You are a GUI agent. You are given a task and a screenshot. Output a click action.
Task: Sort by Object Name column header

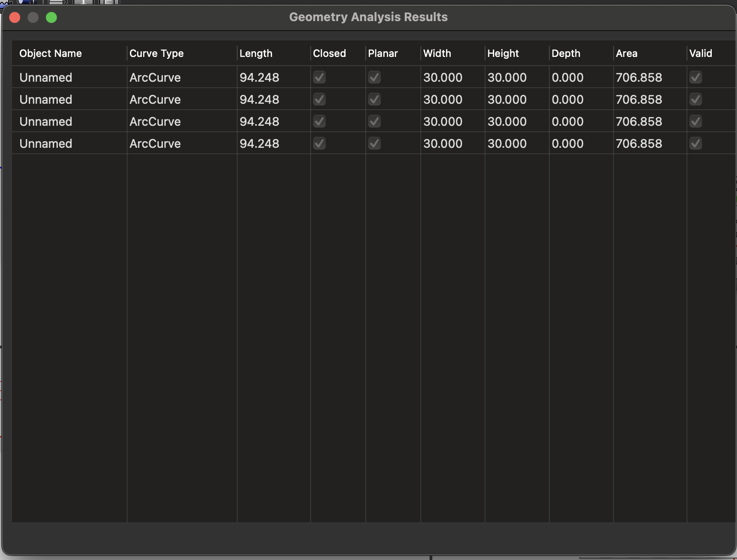tap(50, 53)
